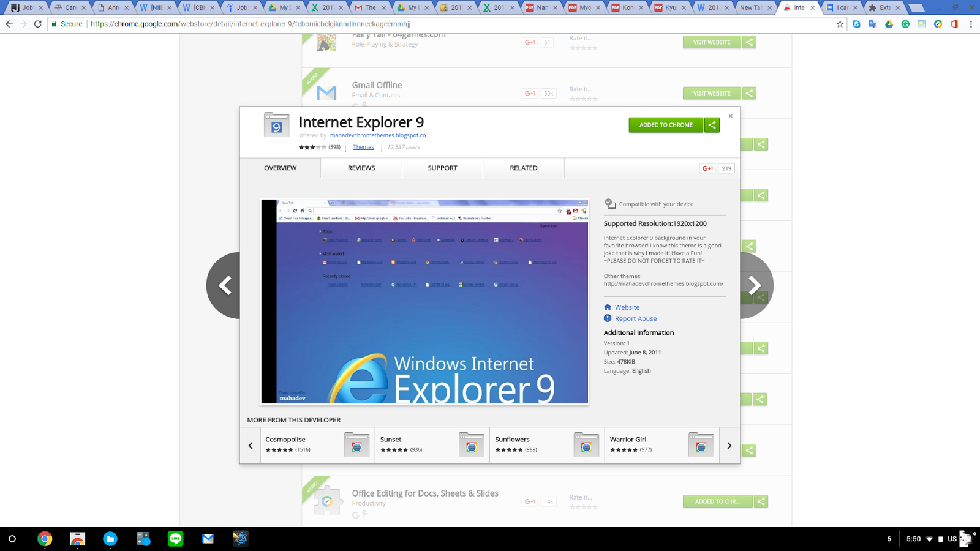Open the Reviews tab
Image resolution: width=980 pixels, height=551 pixels.
(361, 168)
